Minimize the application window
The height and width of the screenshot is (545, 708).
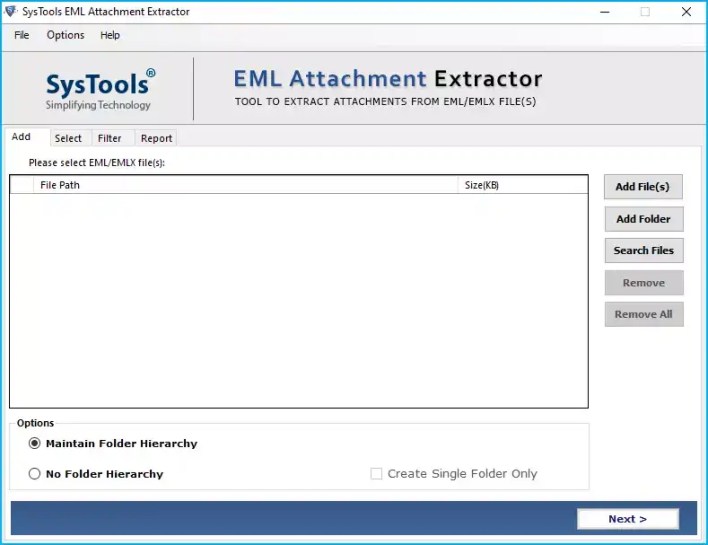605,12
